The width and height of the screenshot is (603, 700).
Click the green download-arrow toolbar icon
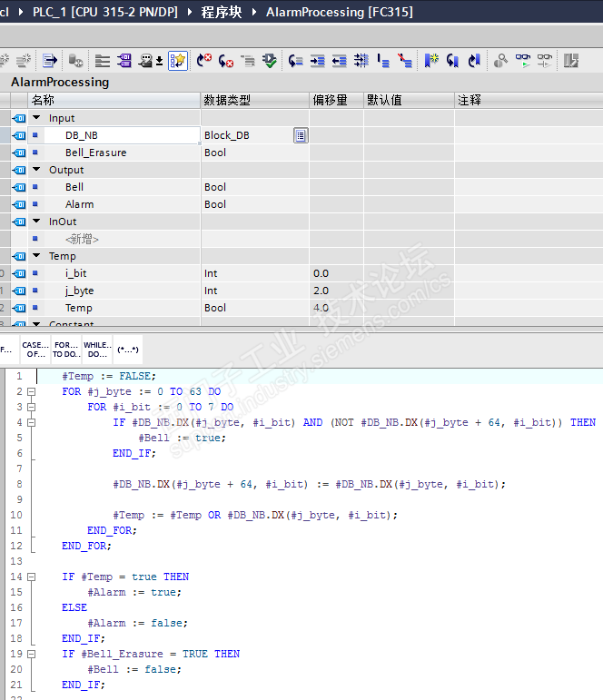click(x=270, y=61)
